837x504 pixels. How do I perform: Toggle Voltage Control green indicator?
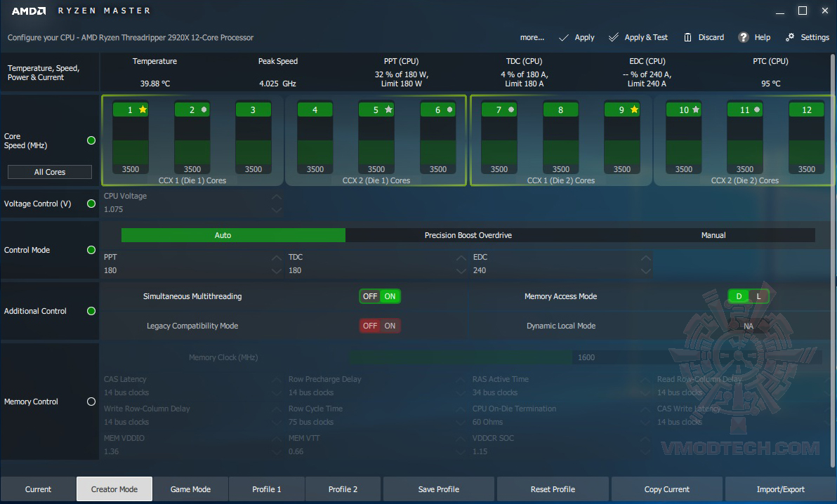pyautogui.click(x=91, y=204)
